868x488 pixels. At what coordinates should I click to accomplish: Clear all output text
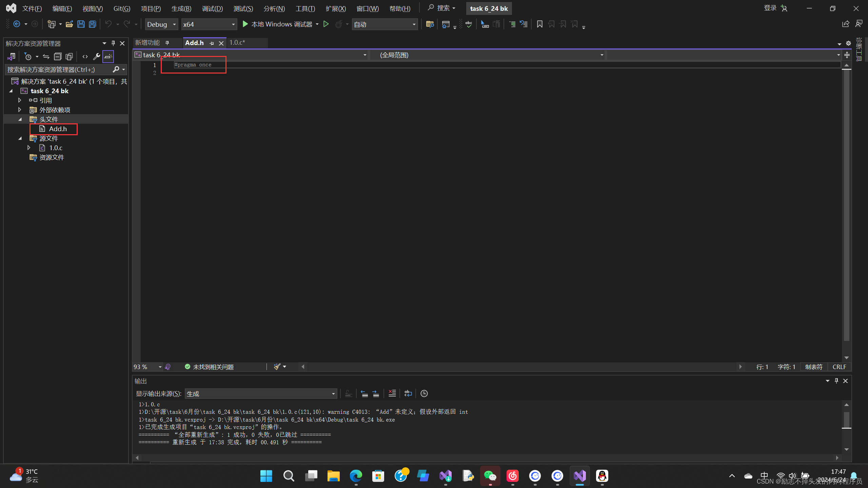(392, 393)
